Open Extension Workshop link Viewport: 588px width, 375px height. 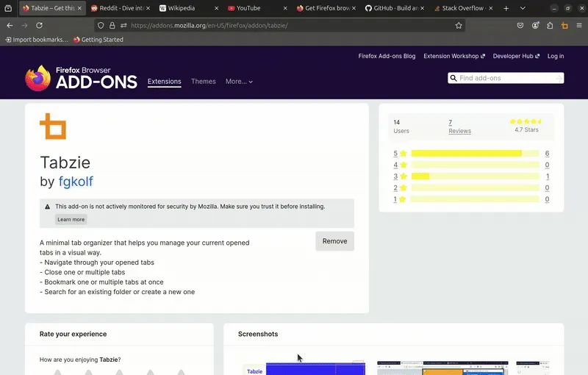pyautogui.click(x=454, y=56)
